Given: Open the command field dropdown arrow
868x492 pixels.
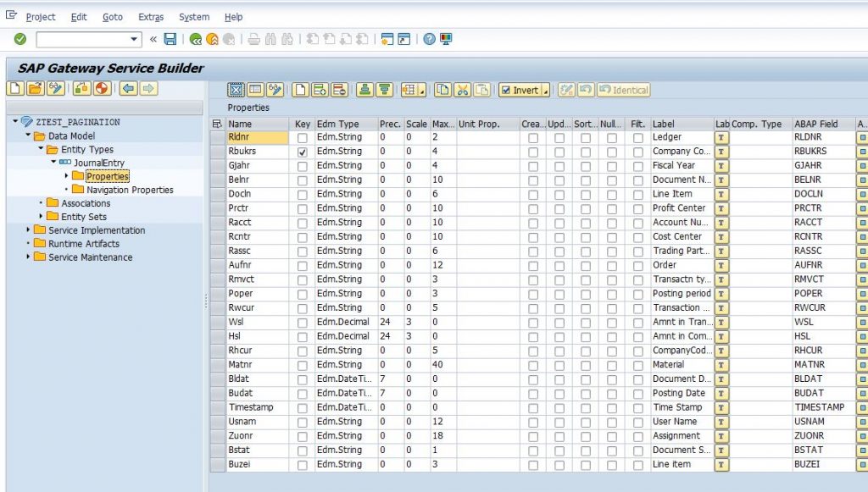Looking at the screenshot, I should 134,39.
